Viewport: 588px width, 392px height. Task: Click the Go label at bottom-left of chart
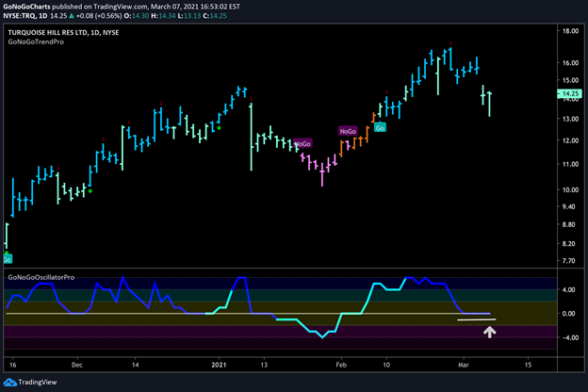point(8,259)
